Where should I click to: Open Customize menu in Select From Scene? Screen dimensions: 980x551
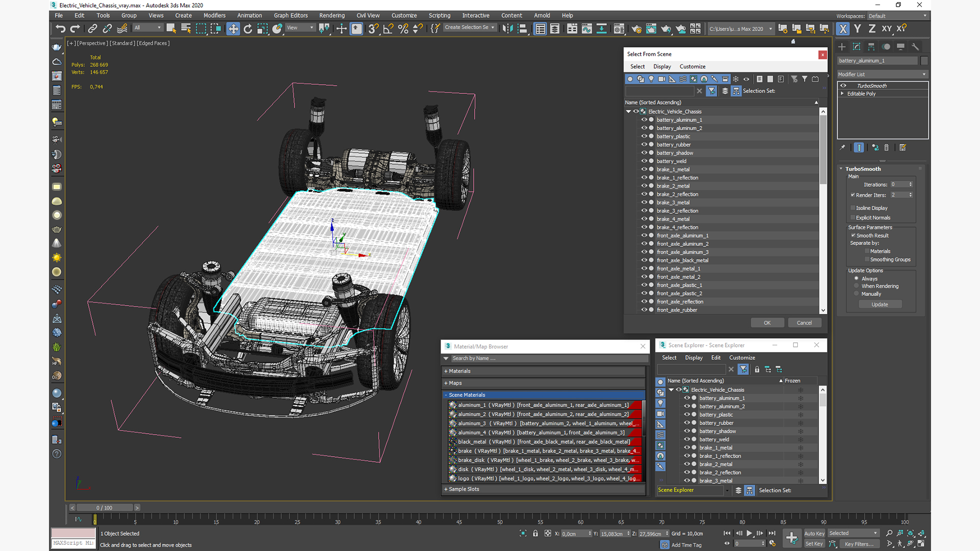tap(693, 66)
